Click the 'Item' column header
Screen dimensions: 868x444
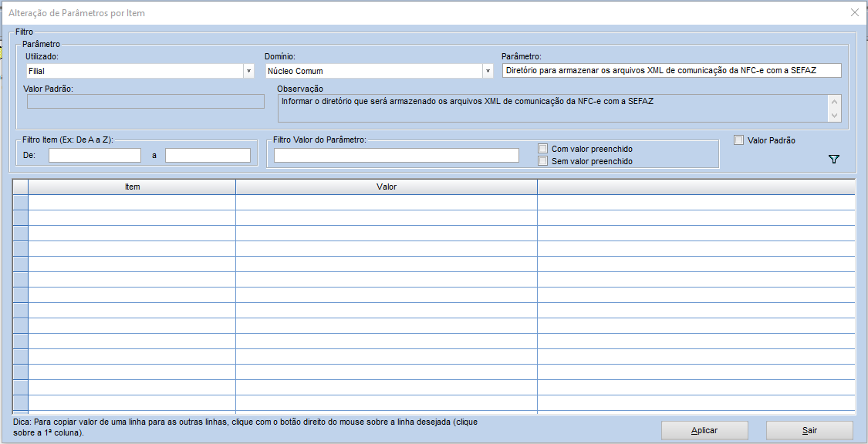[x=132, y=187]
